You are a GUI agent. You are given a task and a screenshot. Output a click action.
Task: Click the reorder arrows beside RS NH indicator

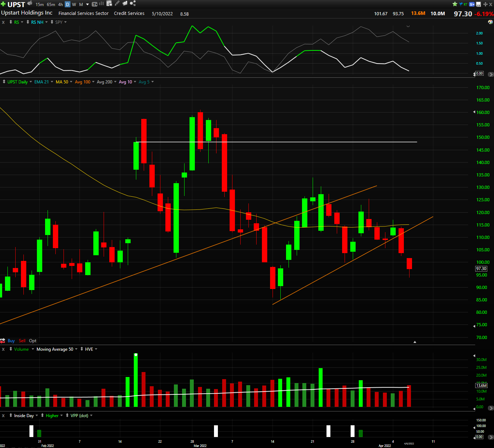(28, 22)
